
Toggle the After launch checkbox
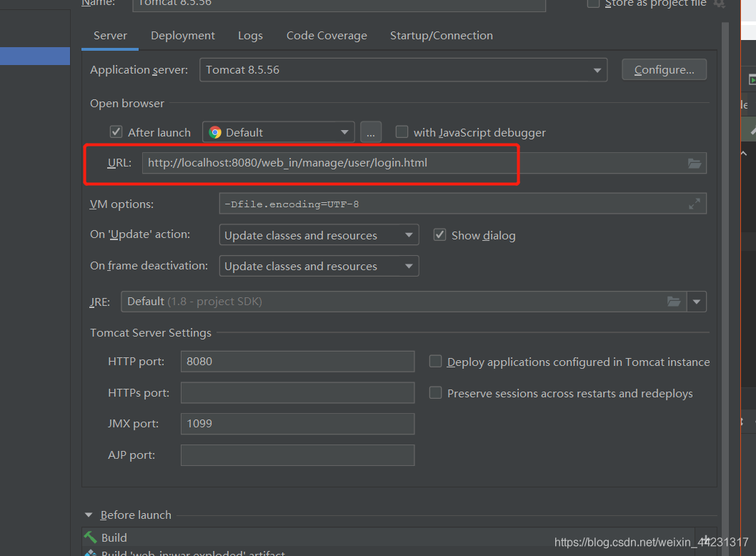point(116,131)
